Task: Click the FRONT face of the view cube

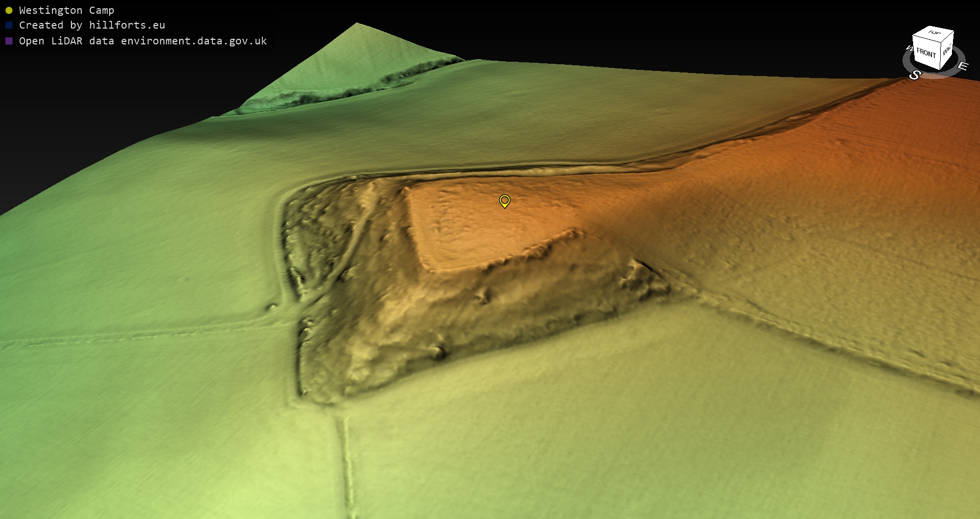Action: tap(925, 53)
